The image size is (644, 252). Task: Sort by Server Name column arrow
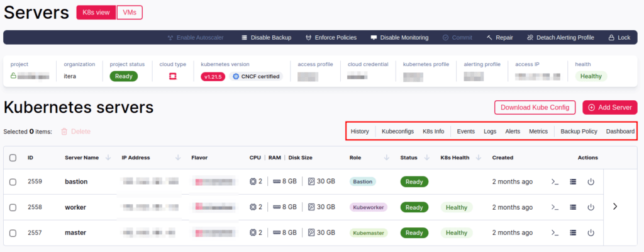(x=108, y=157)
